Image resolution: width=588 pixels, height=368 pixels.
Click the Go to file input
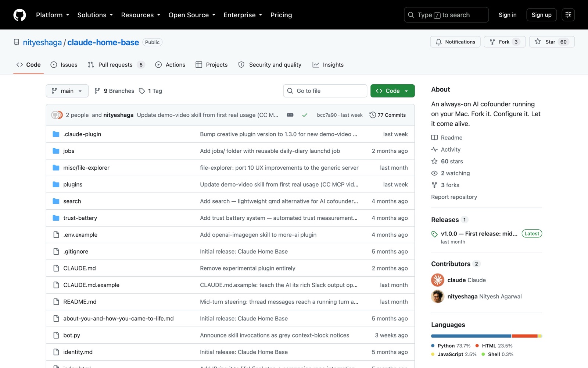[x=325, y=91]
